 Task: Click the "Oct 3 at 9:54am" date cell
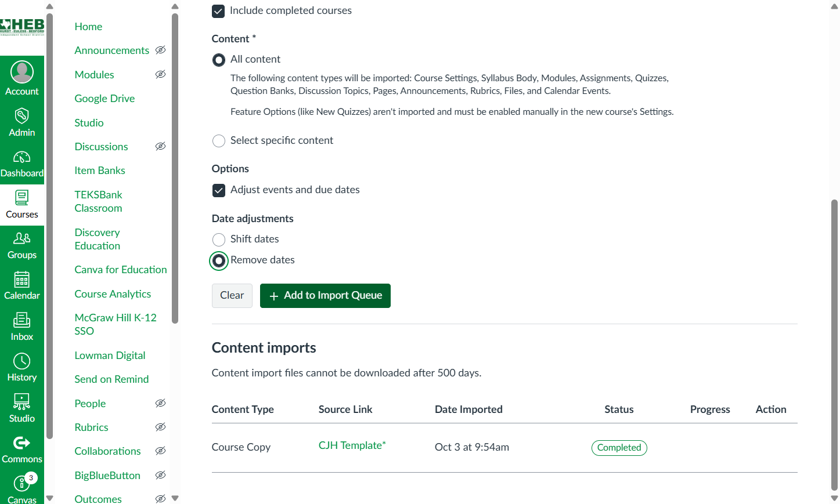point(472,447)
